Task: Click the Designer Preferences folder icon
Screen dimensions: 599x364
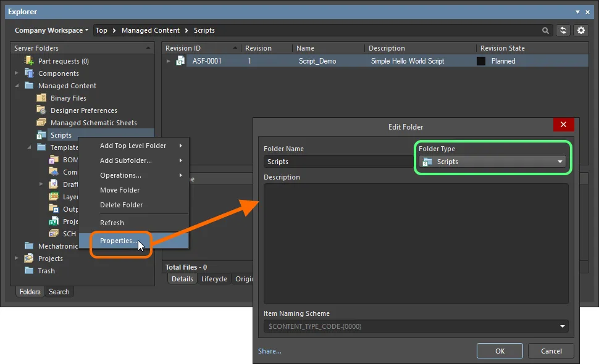Action: point(41,110)
